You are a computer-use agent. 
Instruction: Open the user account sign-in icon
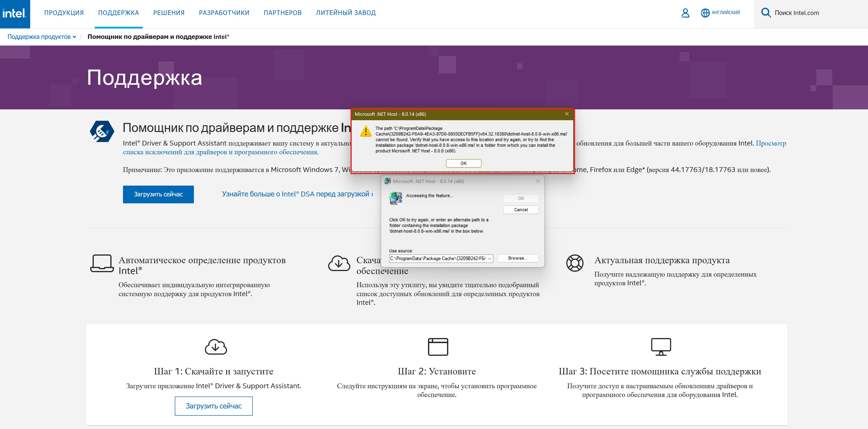(x=685, y=13)
